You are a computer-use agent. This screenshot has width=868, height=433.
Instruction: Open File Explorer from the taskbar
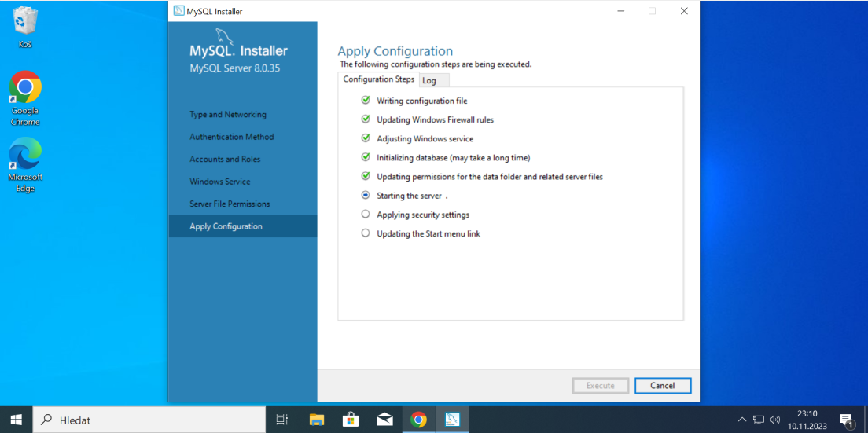(316, 420)
